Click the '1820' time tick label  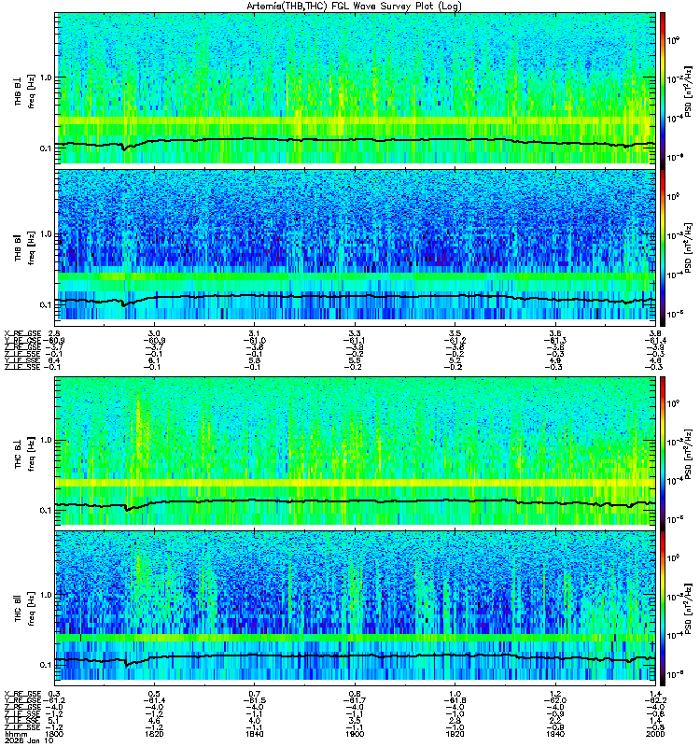point(154,734)
